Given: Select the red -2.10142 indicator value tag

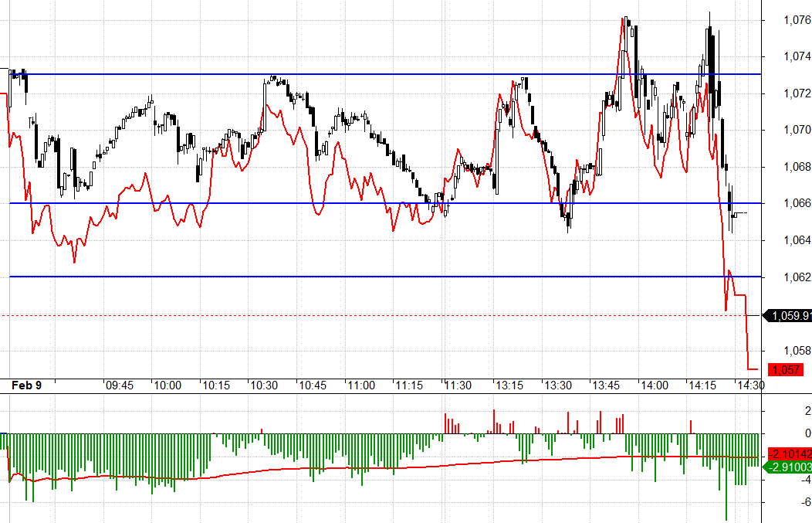Looking at the screenshot, I should [789, 455].
